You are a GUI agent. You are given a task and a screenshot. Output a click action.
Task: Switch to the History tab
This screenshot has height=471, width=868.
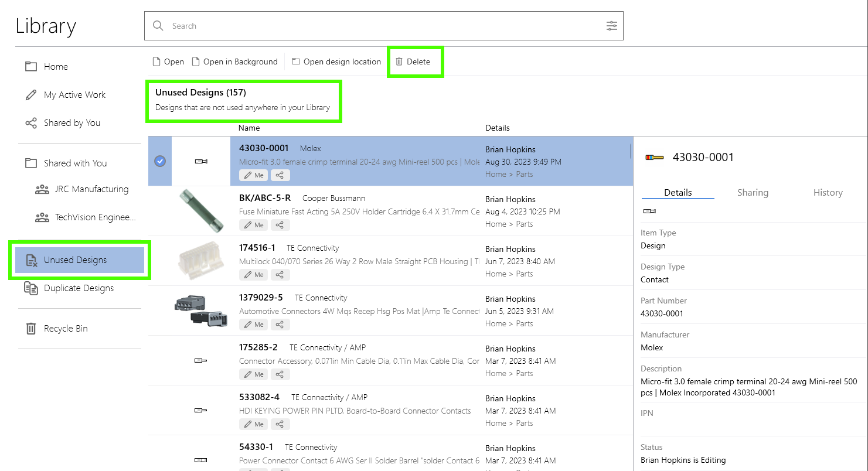coord(828,192)
